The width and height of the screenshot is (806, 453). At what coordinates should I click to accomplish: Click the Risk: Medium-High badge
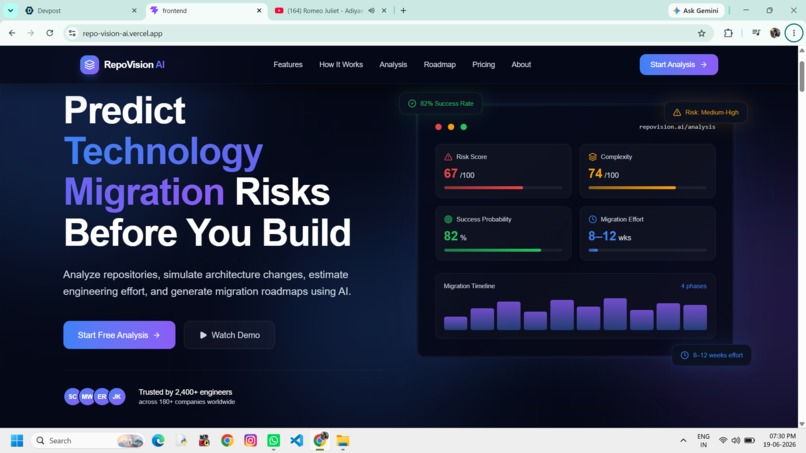coord(705,112)
